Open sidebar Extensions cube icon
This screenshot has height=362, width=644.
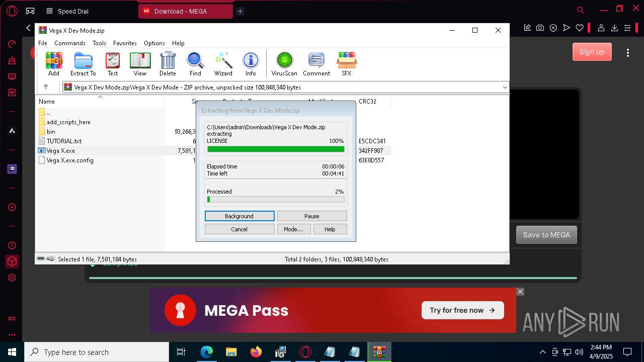[12, 261]
